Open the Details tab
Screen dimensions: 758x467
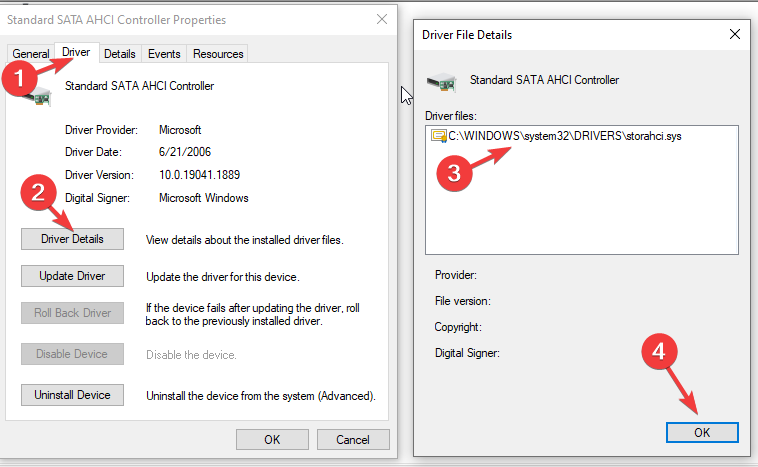pyautogui.click(x=120, y=54)
